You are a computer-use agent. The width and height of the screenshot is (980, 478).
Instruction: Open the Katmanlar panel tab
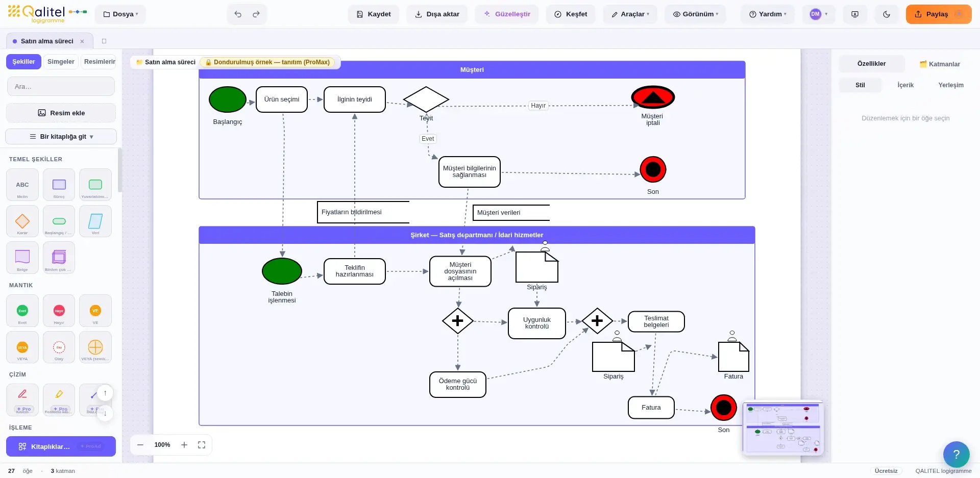940,64
